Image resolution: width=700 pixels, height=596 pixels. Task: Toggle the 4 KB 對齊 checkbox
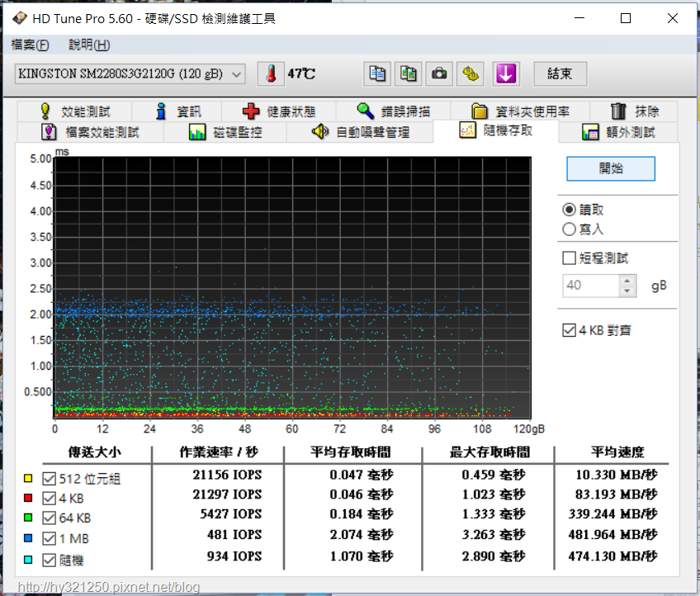click(569, 330)
